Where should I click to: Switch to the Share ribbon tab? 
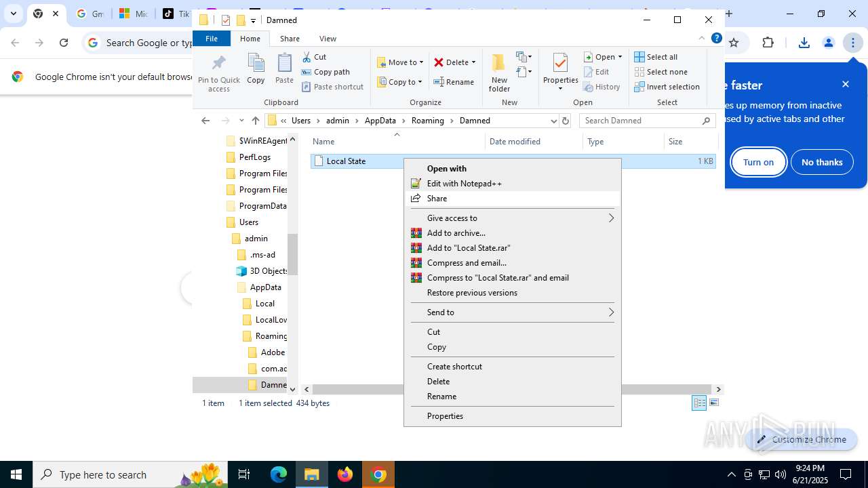pyautogui.click(x=290, y=39)
